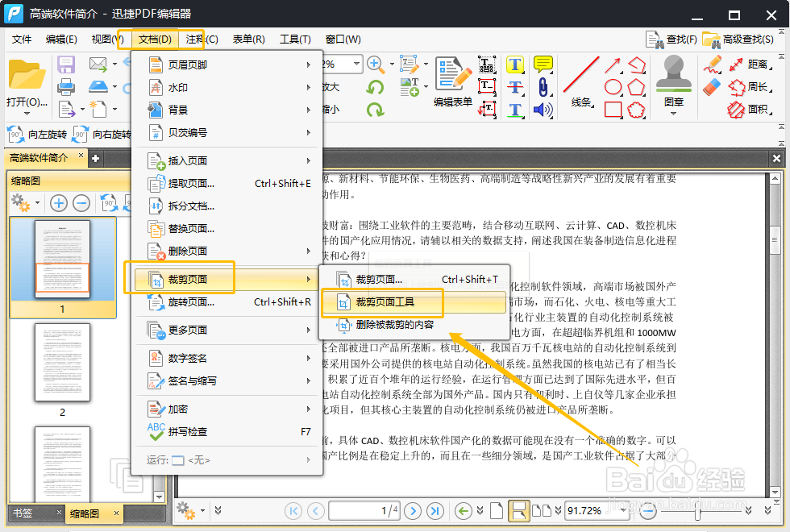This screenshot has width=790, height=532.
Task: Expand 删除页面 submenu
Action: [229, 251]
